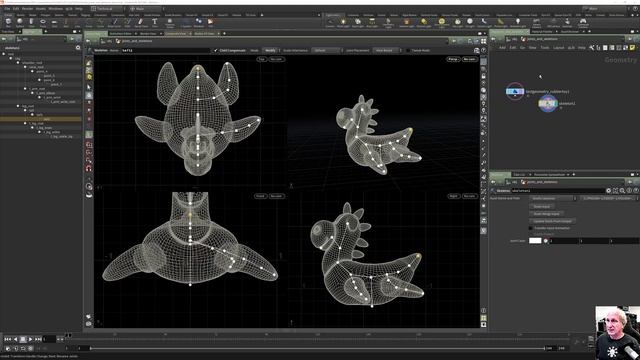This screenshot has height=360, width=640.
Task: Click the Stash Input button
Action: [x=542, y=207]
